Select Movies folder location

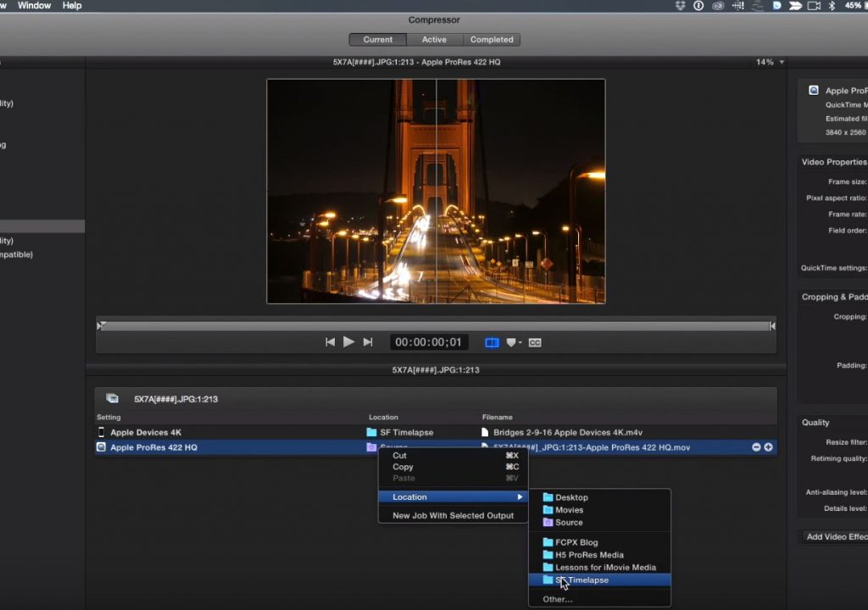599,510
